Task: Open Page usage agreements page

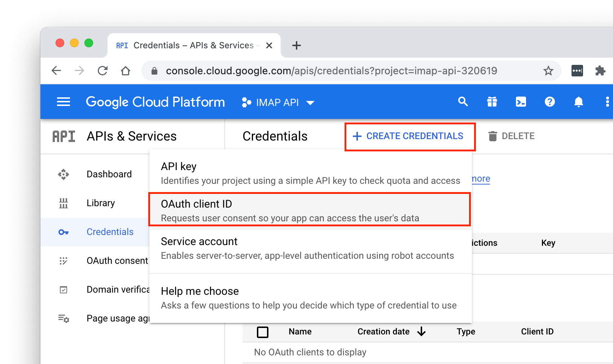Action: (x=118, y=318)
